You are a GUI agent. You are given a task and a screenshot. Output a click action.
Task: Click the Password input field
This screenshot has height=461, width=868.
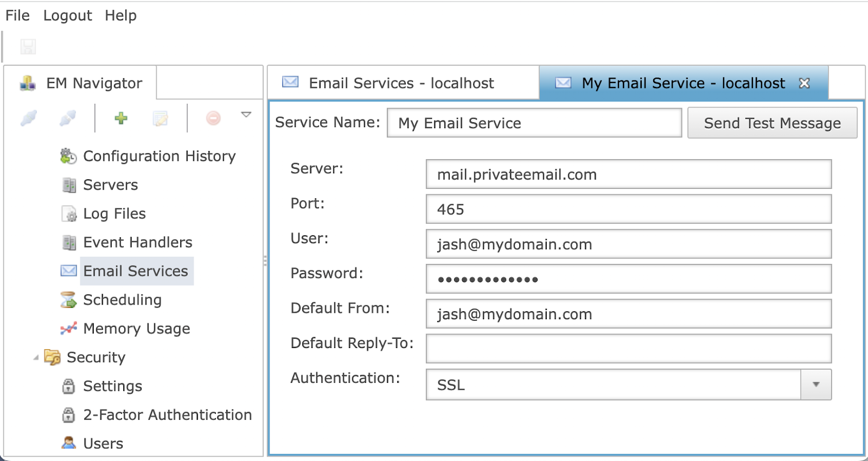tap(629, 279)
